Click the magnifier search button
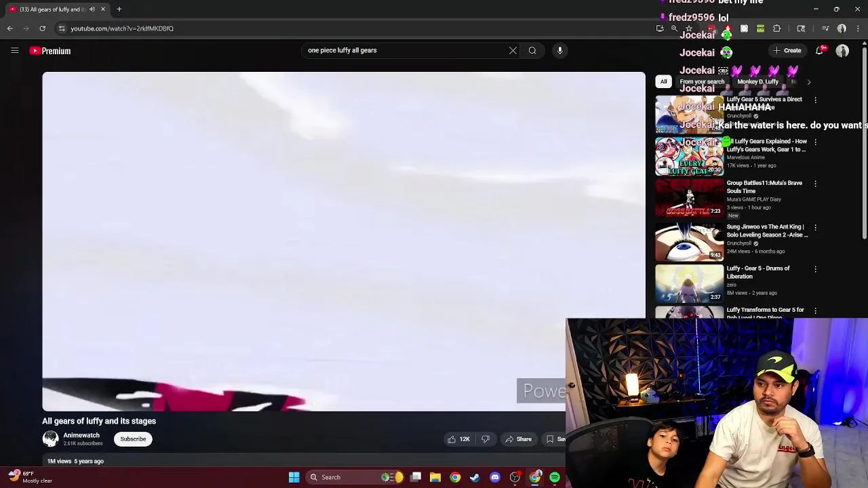This screenshot has width=868, height=488. coord(532,50)
